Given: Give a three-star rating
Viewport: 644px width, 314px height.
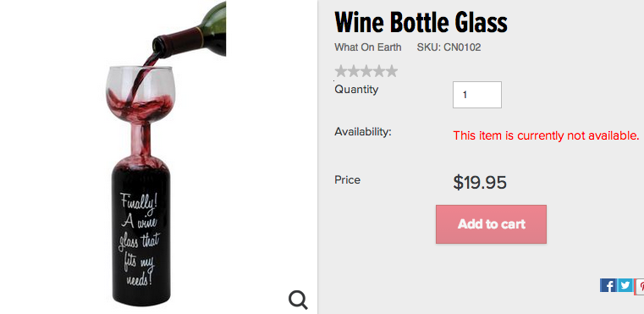Looking at the screenshot, I should tap(366, 71).
